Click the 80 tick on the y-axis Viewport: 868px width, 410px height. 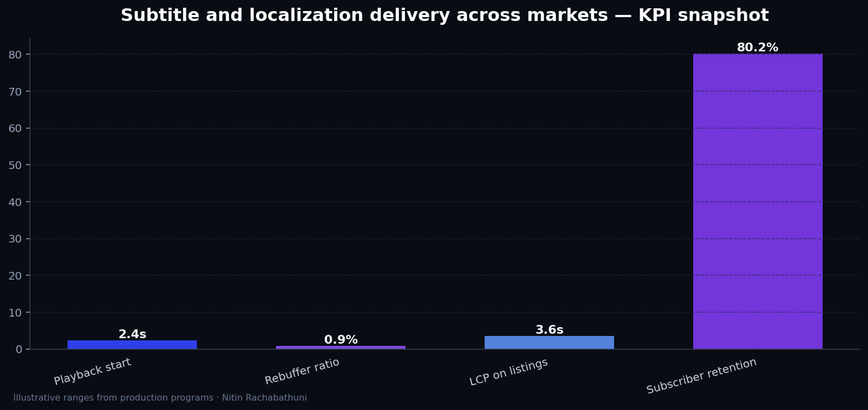(x=15, y=55)
